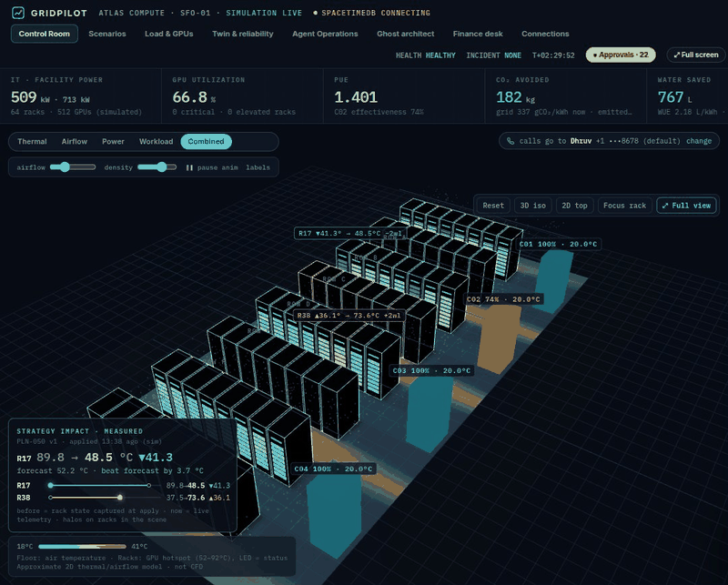Switch to 2D top view

[x=575, y=206]
